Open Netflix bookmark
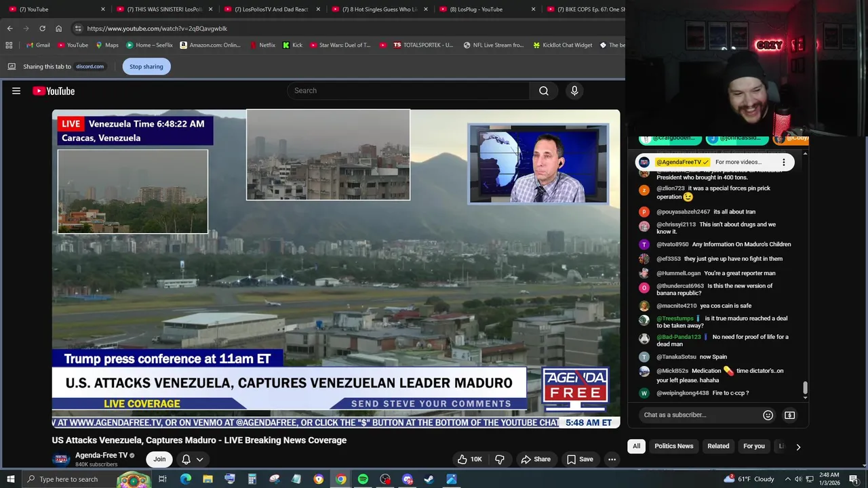868x488 pixels. pos(262,45)
